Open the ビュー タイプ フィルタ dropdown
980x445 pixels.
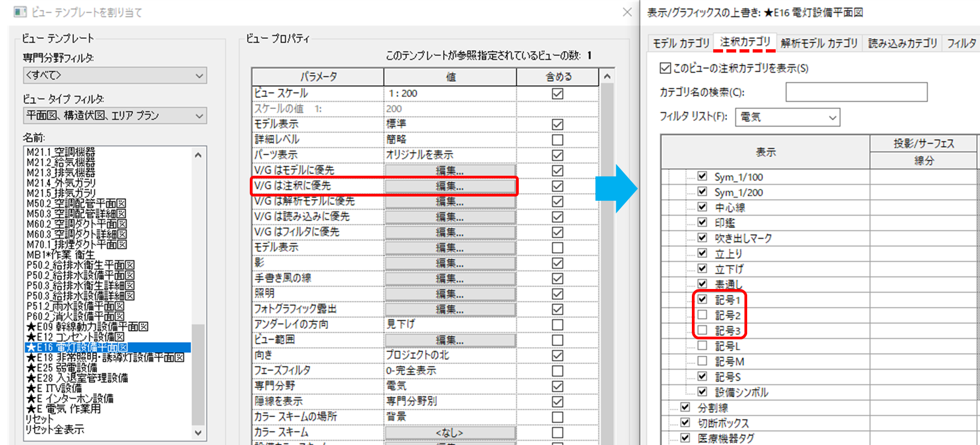click(x=115, y=115)
